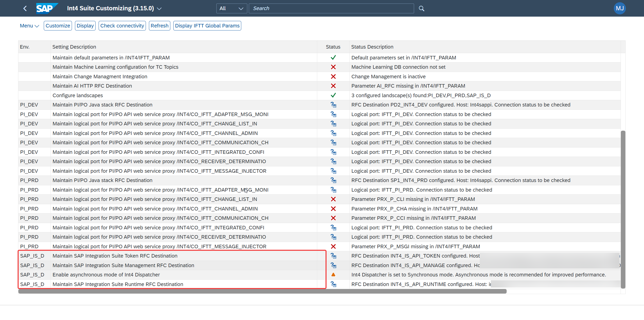
Task: Click into the Search input field
Action: coord(331,8)
